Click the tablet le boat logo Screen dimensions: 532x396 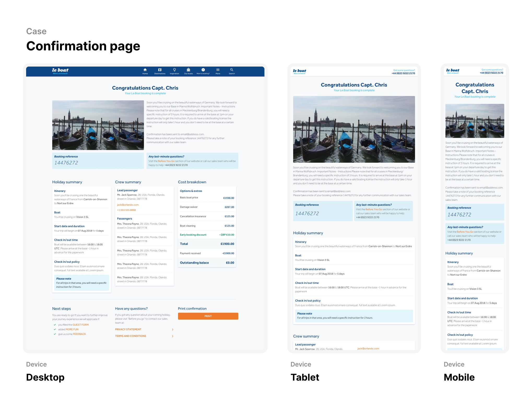point(299,71)
